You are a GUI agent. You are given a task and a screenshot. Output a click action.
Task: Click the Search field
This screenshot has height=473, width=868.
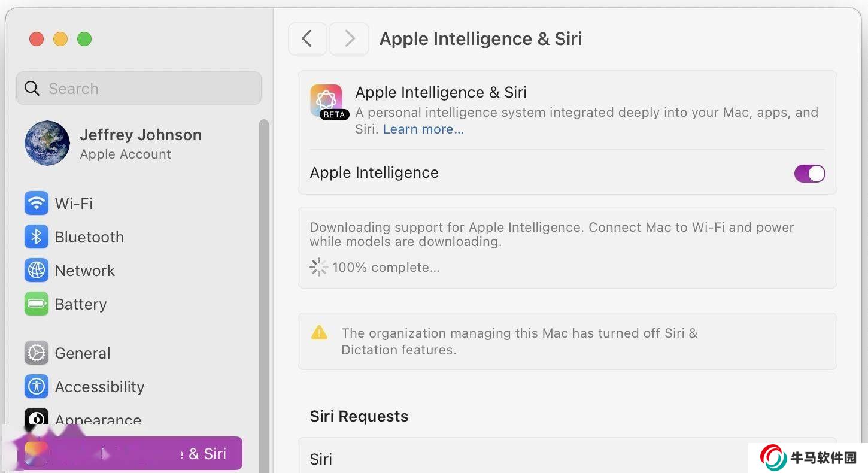(x=139, y=89)
